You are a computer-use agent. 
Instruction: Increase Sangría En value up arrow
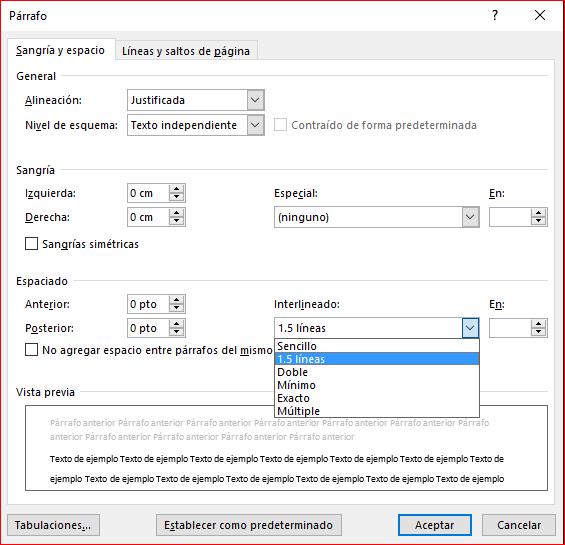coord(539,213)
